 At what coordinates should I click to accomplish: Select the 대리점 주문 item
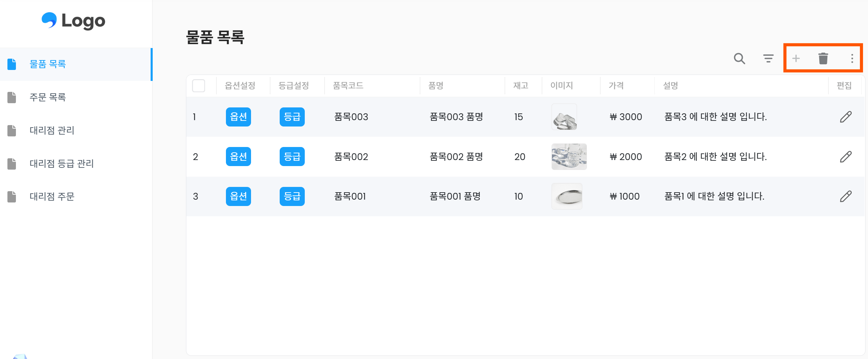pos(52,197)
